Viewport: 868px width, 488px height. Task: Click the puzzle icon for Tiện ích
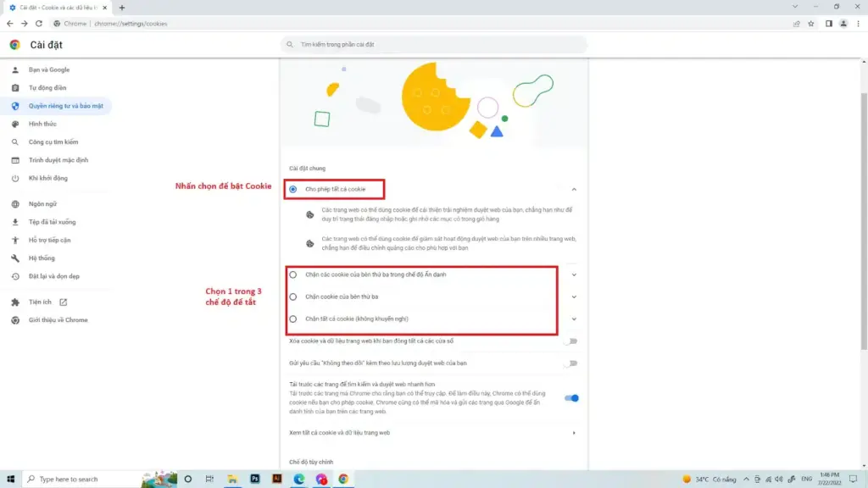(x=15, y=302)
